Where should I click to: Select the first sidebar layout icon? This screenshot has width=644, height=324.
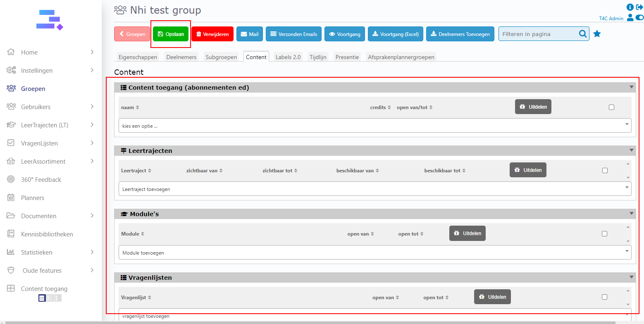pos(42,298)
